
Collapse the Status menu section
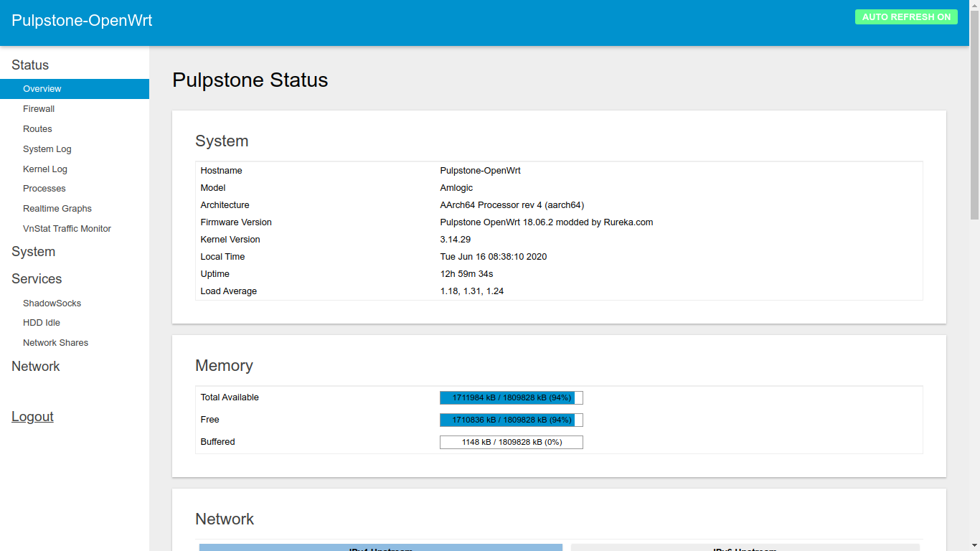(x=30, y=65)
